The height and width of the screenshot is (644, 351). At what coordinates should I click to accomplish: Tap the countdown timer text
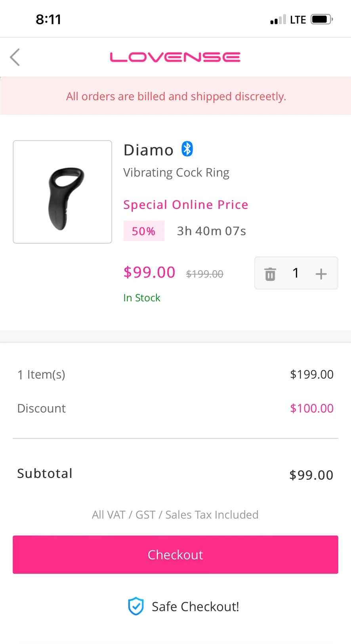coord(211,231)
